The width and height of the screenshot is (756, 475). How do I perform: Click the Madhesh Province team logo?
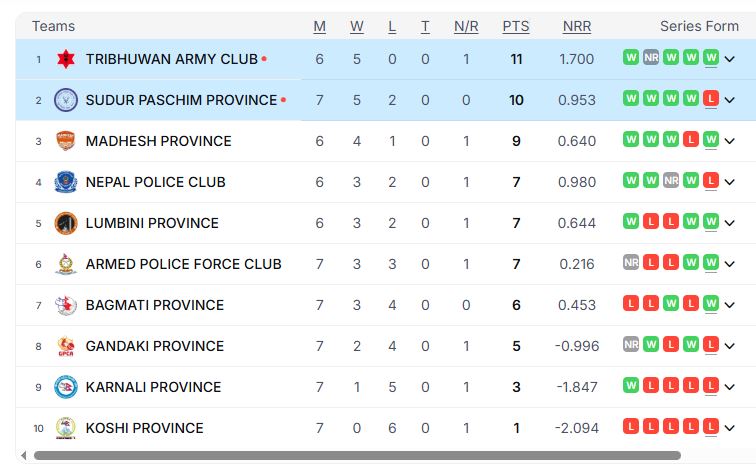[x=66, y=141]
